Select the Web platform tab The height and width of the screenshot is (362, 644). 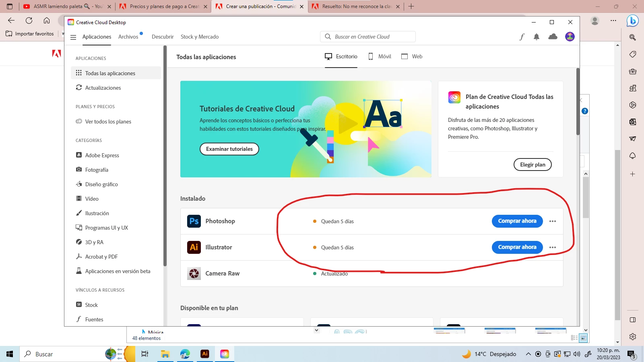coord(412,57)
